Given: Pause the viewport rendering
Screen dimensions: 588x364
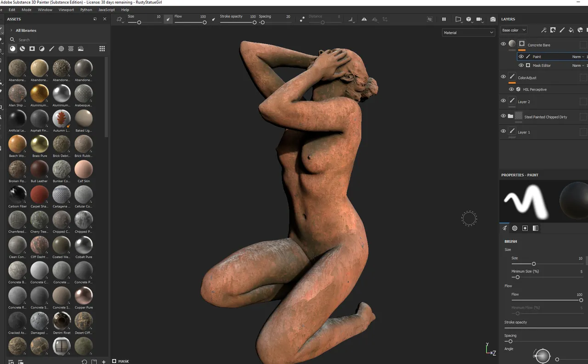Looking at the screenshot, I should click(x=444, y=19).
